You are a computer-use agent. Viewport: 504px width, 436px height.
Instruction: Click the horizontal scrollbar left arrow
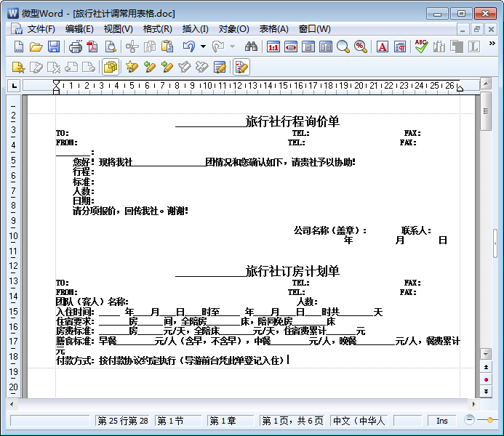tap(12, 404)
